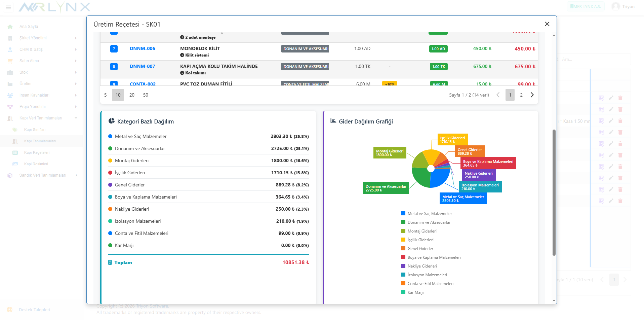Click the previous page left chevron
Viewport: 644px width, 320px height.
tap(498, 95)
